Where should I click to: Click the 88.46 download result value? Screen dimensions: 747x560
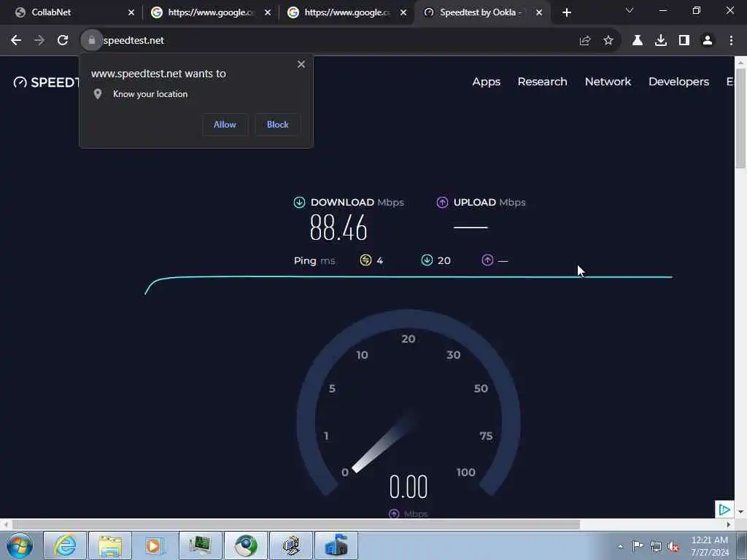pos(338,227)
